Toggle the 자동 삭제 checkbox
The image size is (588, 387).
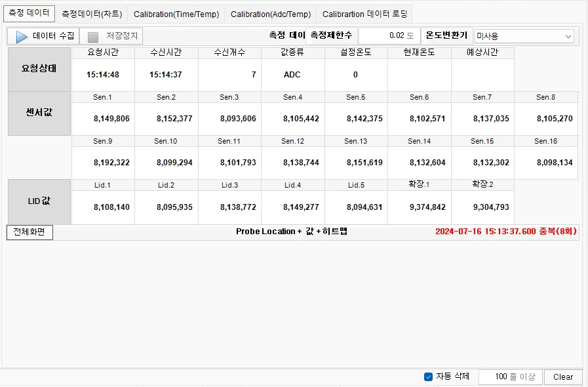pos(428,377)
